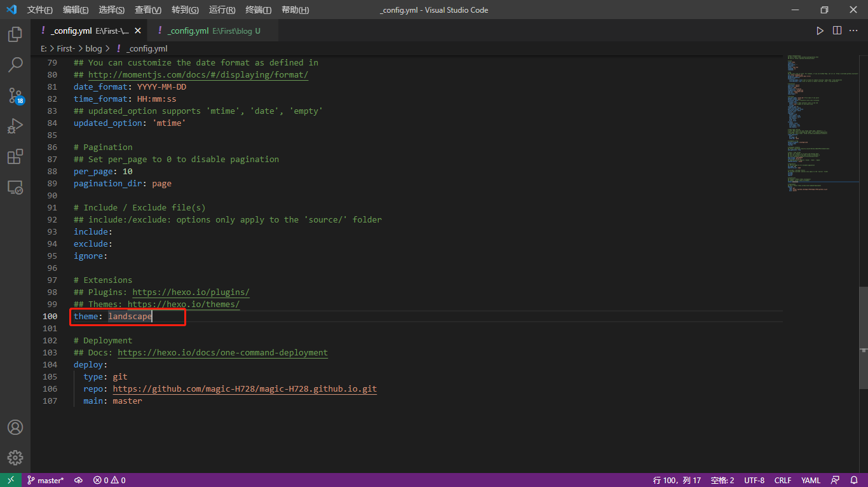This screenshot has height=487, width=868.
Task: Change indentation via 空格: 2
Action: click(x=722, y=480)
